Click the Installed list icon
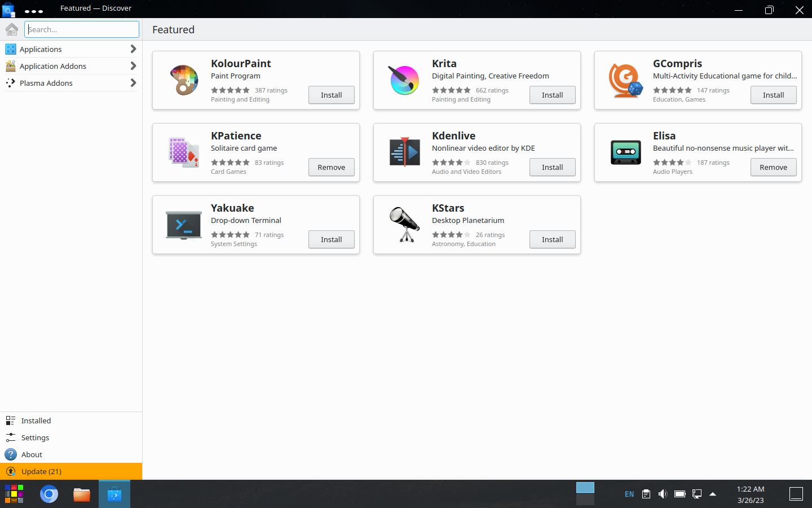Image resolution: width=812 pixels, height=508 pixels. [x=11, y=421]
